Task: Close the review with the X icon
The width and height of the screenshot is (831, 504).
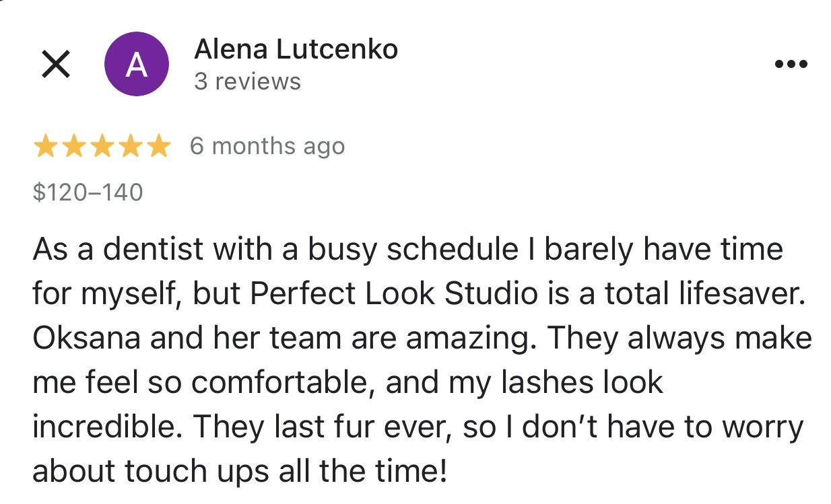Action: coord(57,65)
